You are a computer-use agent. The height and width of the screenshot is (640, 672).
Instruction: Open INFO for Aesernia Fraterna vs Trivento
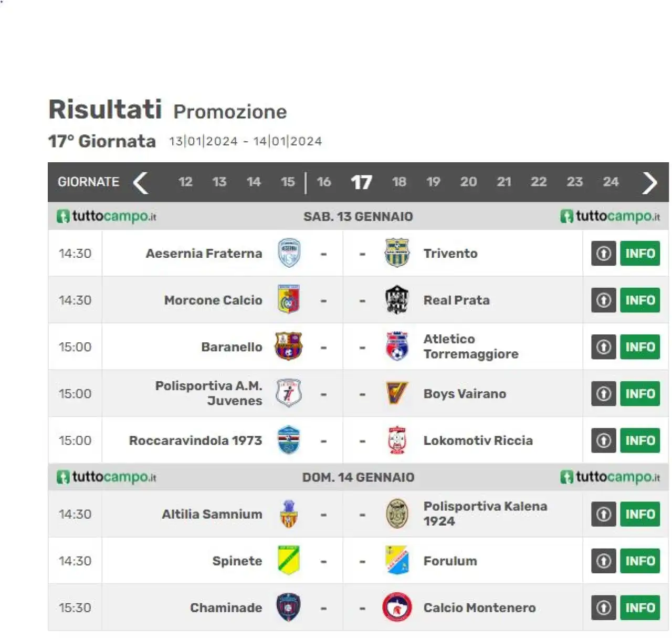point(640,254)
